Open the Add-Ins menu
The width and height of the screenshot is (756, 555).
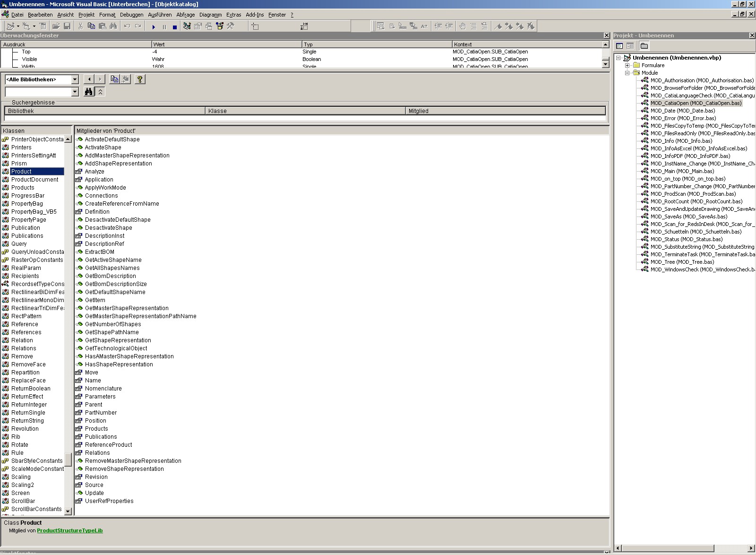pyautogui.click(x=255, y=15)
